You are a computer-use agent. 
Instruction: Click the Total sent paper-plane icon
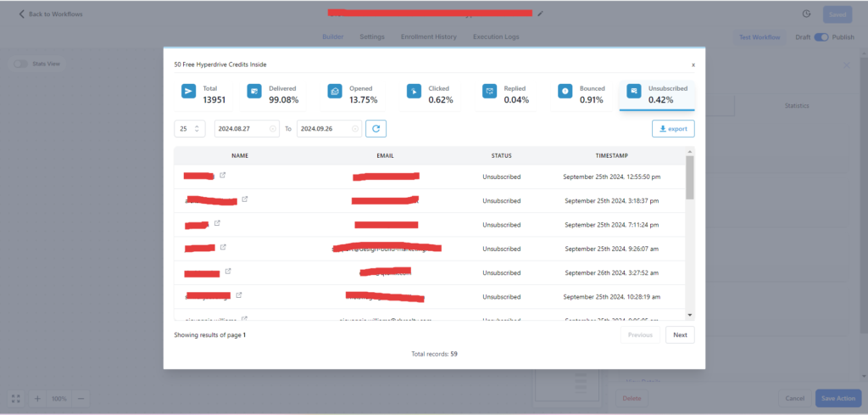coord(189,92)
